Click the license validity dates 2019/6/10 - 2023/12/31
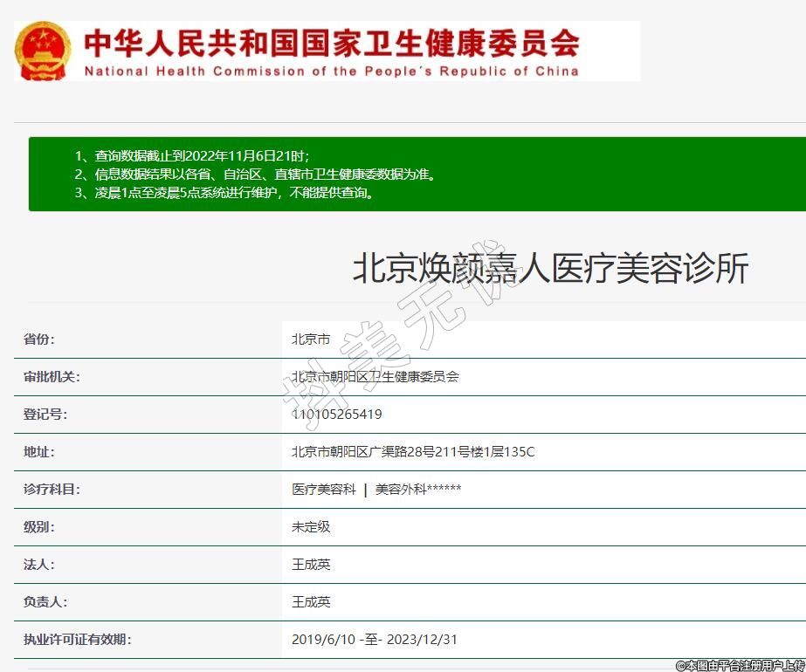Image resolution: width=806 pixels, height=672 pixels. tap(375, 640)
